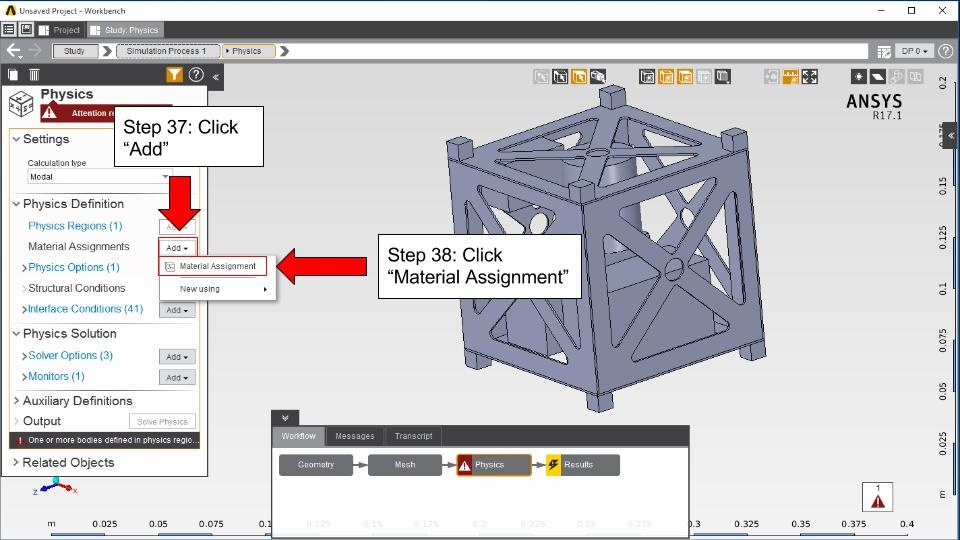Open the DP 0 dropdown

pyautogui.click(x=914, y=51)
